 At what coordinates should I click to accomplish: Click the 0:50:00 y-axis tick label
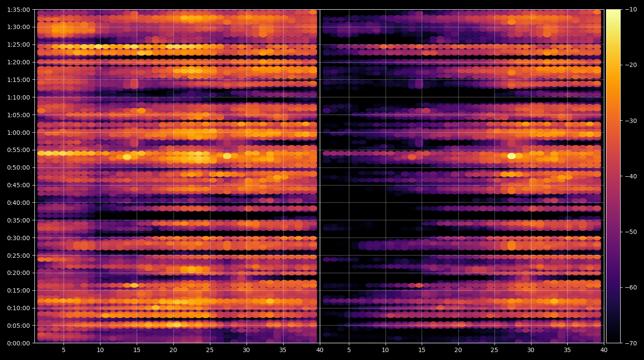click(x=19, y=167)
